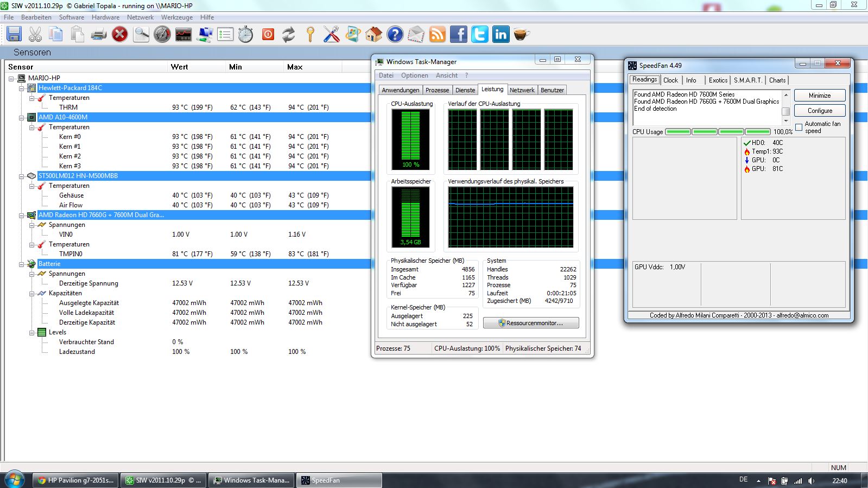The height and width of the screenshot is (488, 868).
Task: Click the network computers toolbar icon
Action: point(205,34)
